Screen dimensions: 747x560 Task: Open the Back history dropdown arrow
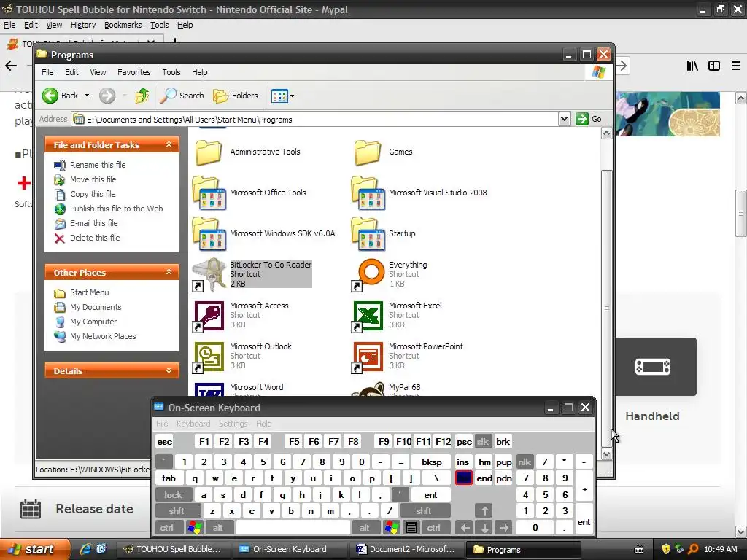[88, 96]
